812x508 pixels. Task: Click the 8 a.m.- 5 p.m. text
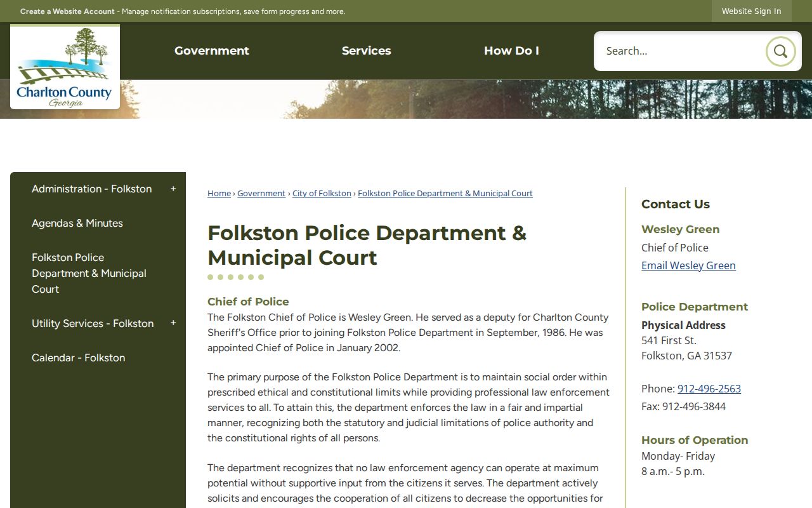pyautogui.click(x=673, y=471)
